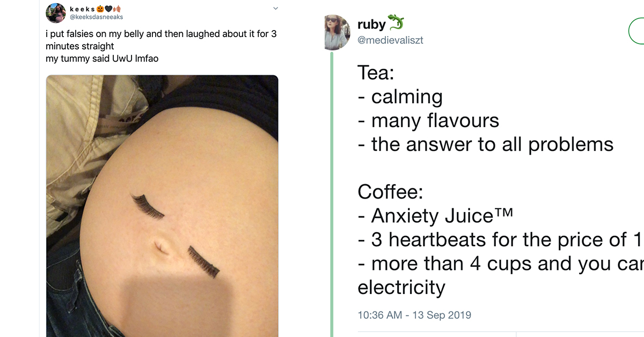The height and width of the screenshot is (337, 644).
Task: Click the 'my tummy said UwU lmfao' line
Action: (x=102, y=58)
